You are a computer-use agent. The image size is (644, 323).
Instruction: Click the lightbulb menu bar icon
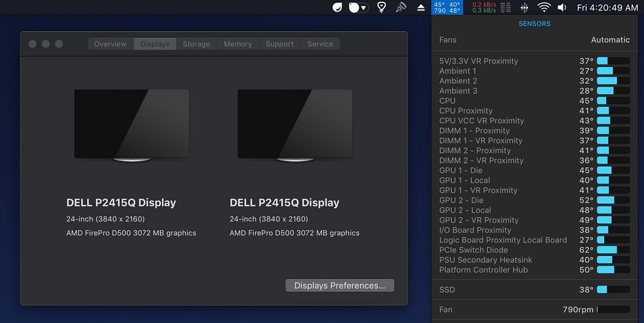click(381, 7)
